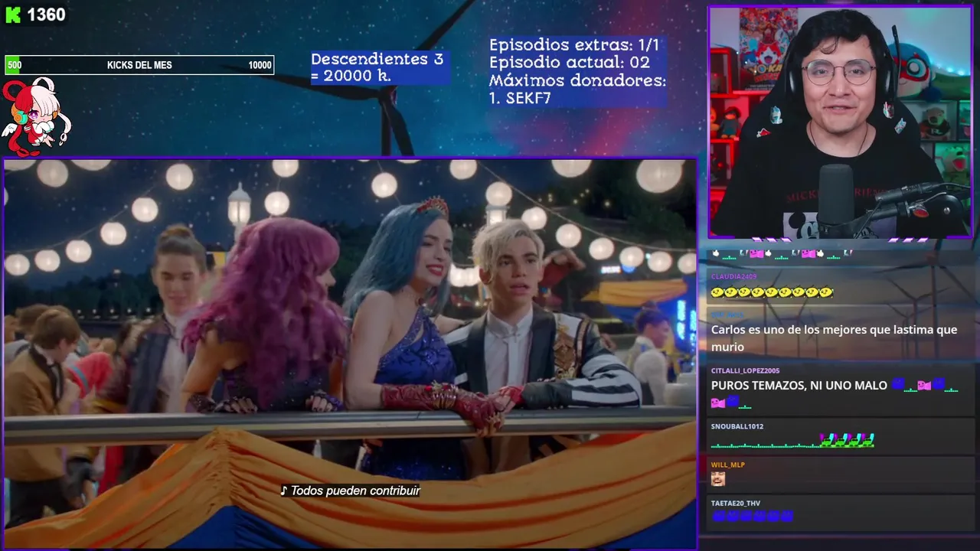
Task: Click the WILL_MLP username in chat
Action: click(x=727, y=465)
